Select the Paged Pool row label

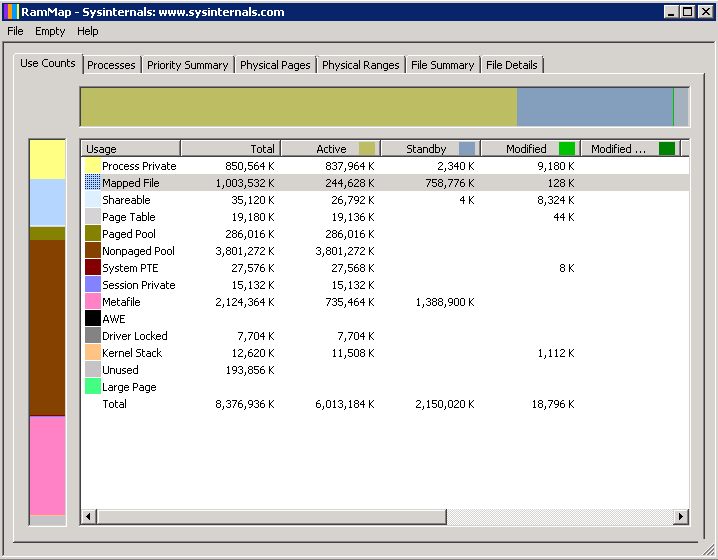click(129, 234)
